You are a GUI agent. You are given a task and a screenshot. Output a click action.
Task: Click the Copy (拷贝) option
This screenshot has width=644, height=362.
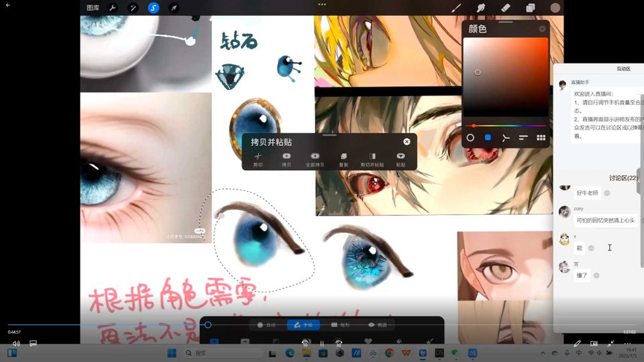tap(286, 160)
